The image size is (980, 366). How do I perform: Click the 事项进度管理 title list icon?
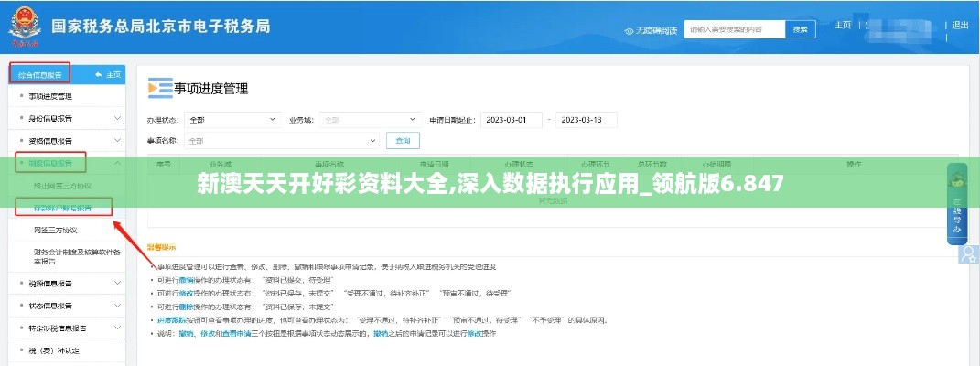(x=160, y=88)
